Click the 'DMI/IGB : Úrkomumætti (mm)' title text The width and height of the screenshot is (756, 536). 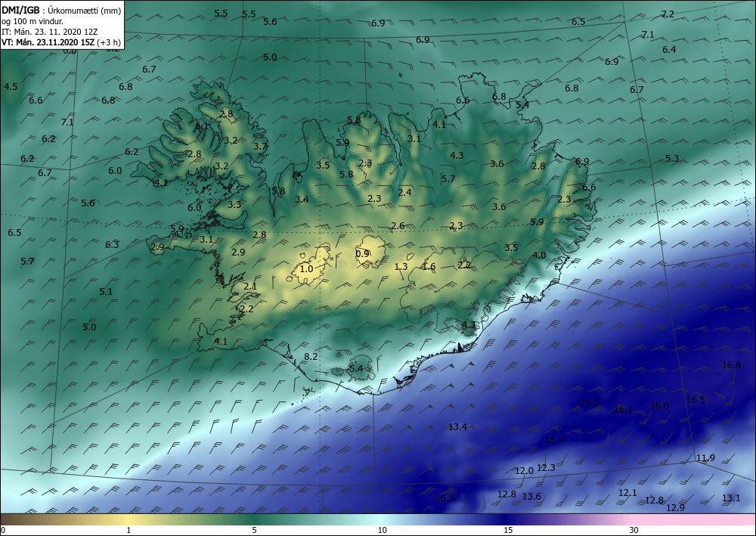[61, 10]
